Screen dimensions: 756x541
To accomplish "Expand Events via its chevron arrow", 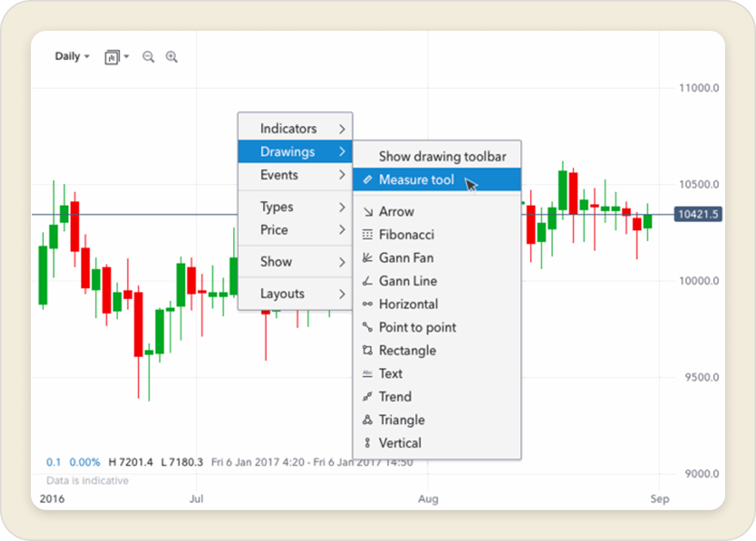I will (x=342, y=174).
